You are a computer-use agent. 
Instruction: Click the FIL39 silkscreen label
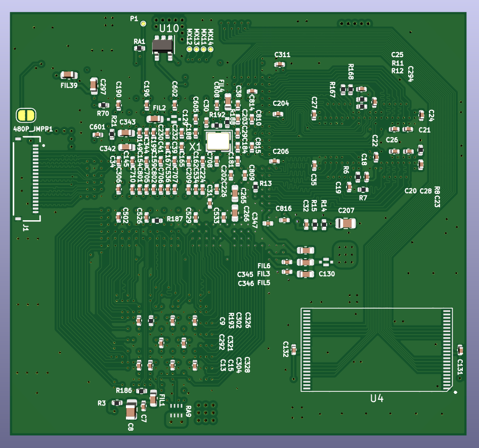pyautogui.click(x=69, y=86)
